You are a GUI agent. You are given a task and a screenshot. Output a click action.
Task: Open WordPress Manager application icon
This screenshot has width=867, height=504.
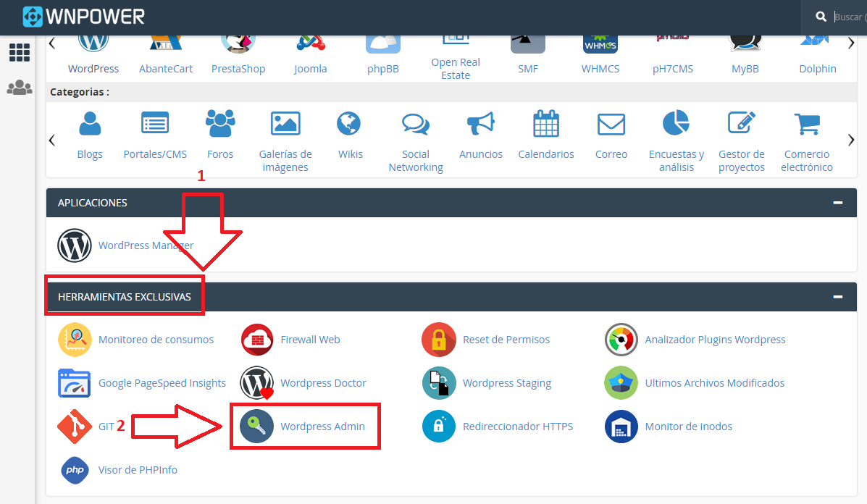(75, 245)
